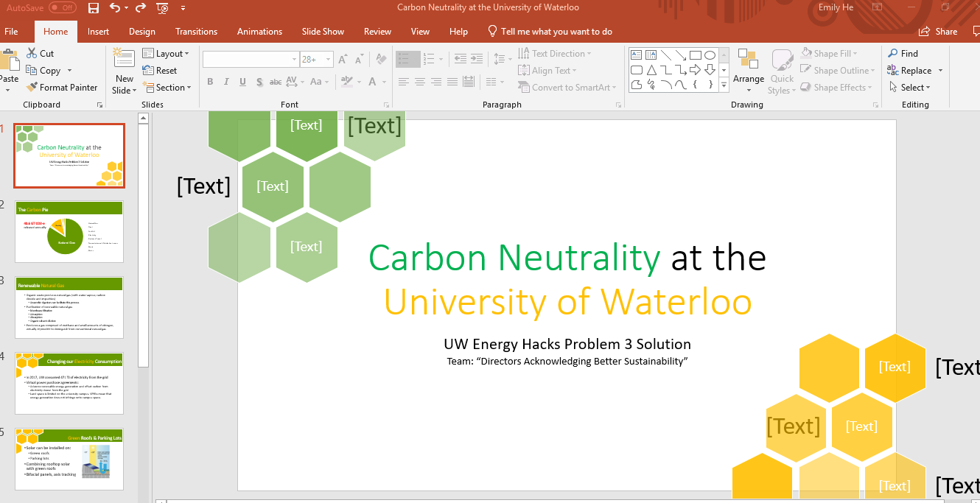Open the Arrange dropdown
Image resolution: width=980 pixels, height=503 pixels.
749,72
